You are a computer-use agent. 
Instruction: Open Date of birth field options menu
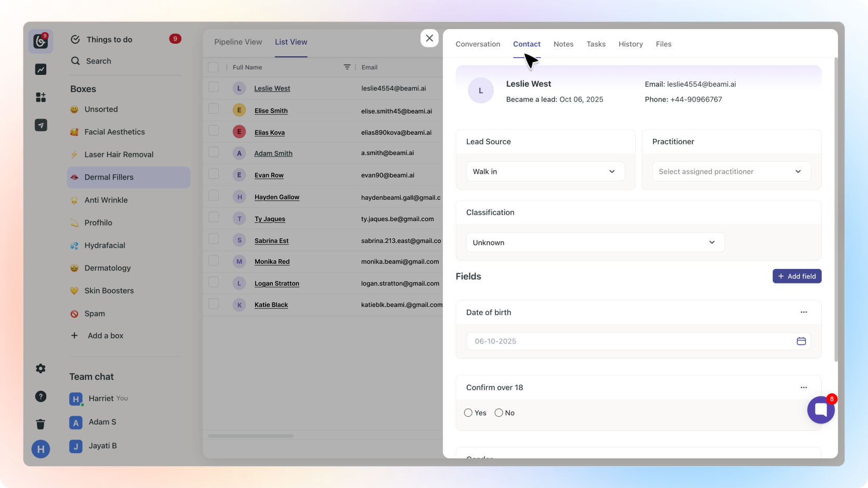[804, 312]
